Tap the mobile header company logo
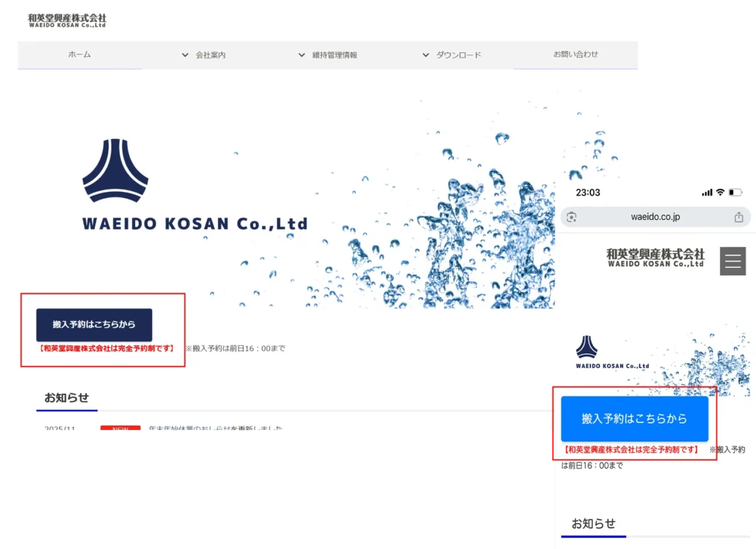The width and height of the screenshot is (756, 549). coord(656,258)
